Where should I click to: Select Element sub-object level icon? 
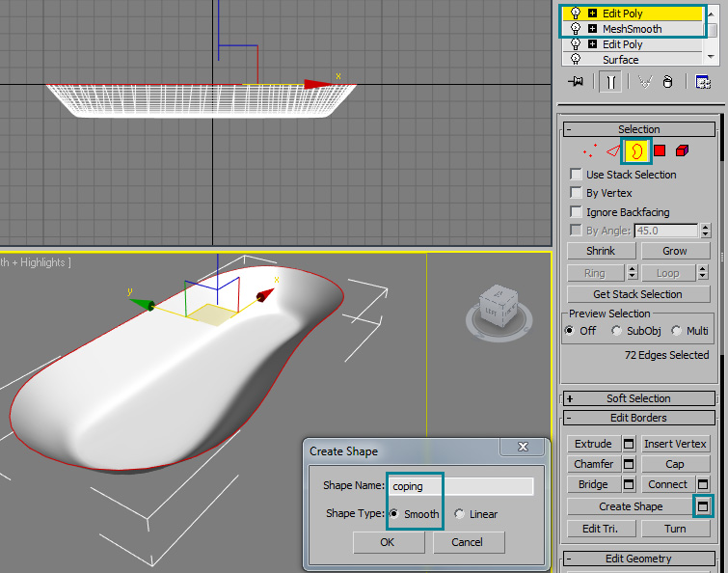coord(683,150)
